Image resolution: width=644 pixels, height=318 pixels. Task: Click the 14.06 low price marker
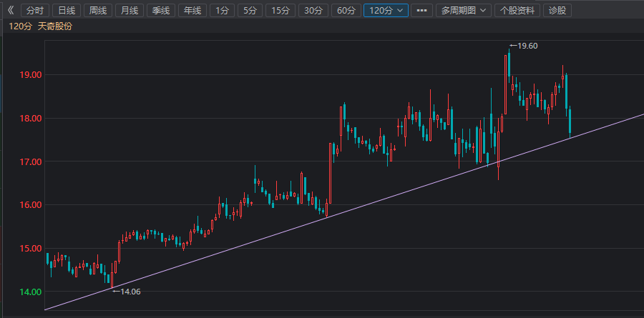click(x=127, y=292)
